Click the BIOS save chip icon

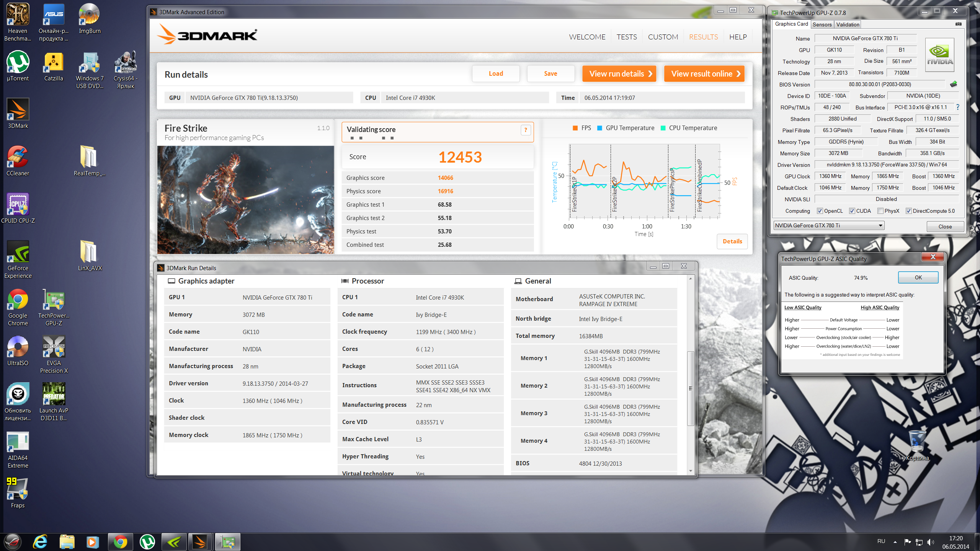954,84
